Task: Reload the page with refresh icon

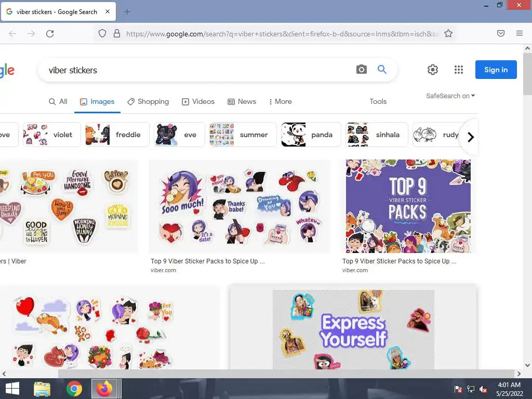Action: pos(50,34)
